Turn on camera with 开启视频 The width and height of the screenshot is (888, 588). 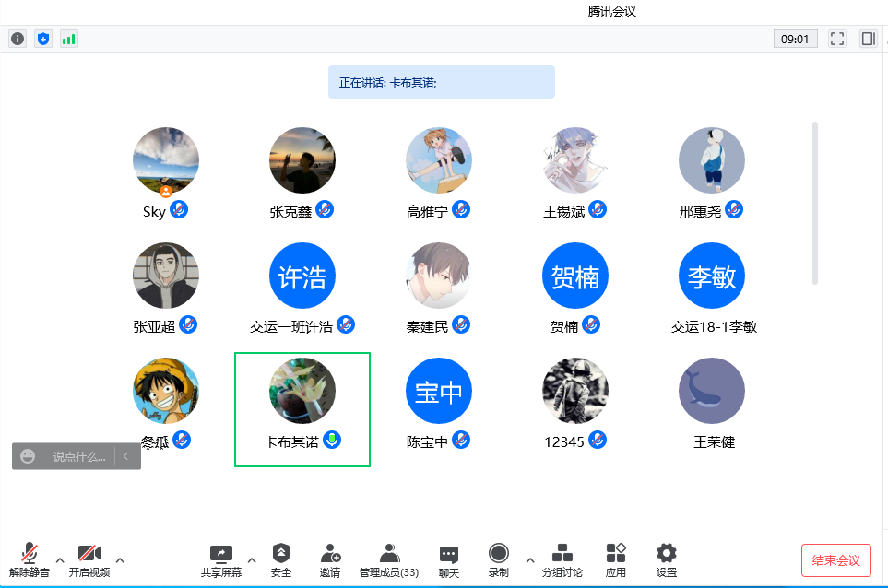[x=89, y=560]
